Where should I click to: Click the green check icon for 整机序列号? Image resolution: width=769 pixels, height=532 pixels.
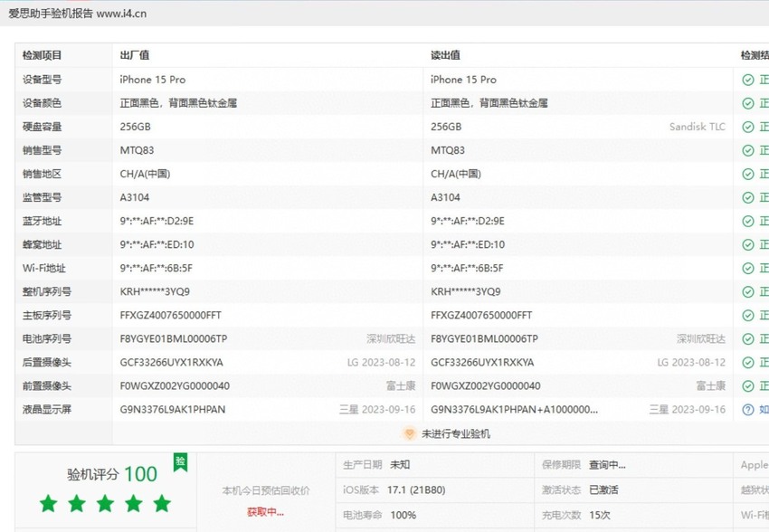748,291
